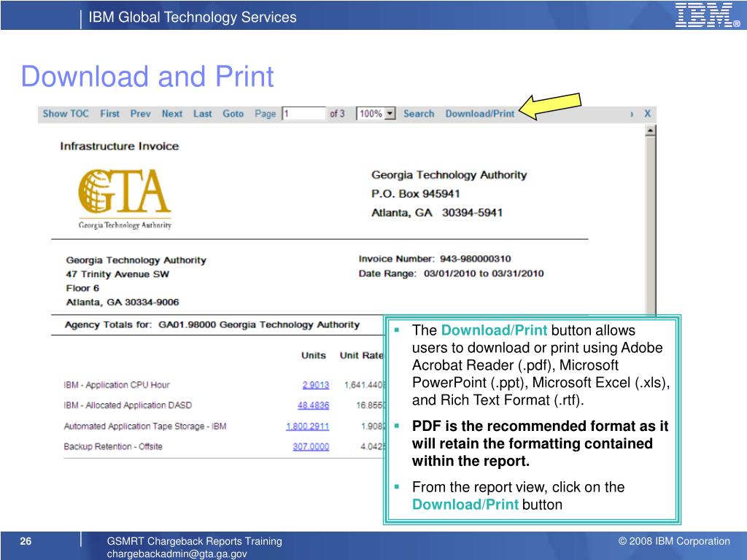This screenshot has height=560, width=747.
Task: Click the Download and Print slide title
Action: coord(147,76)
